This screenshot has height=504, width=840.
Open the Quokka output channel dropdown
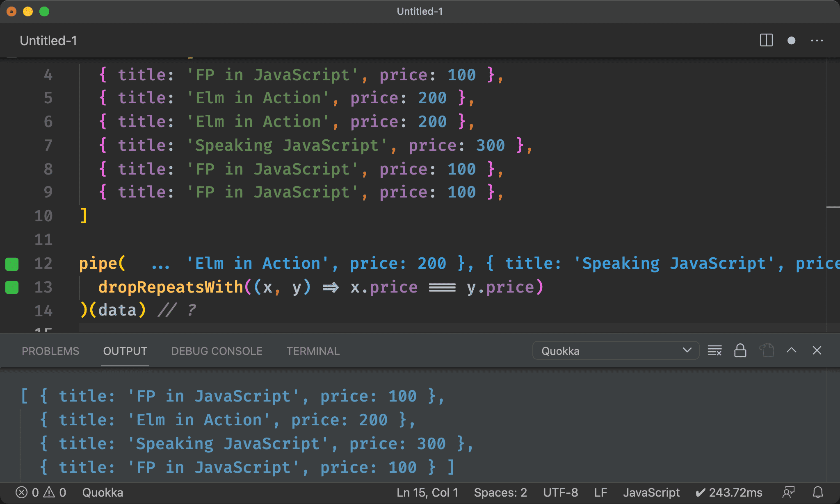tap(616, 351)
